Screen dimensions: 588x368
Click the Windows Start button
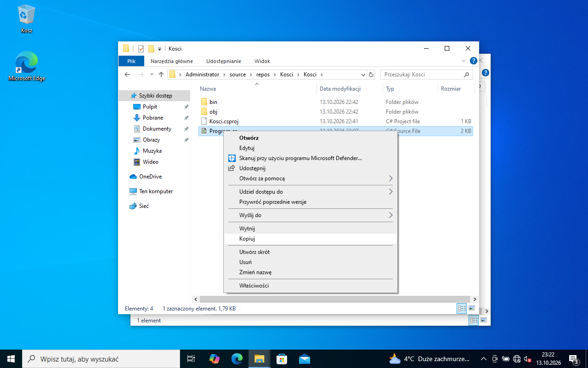coord(11,359)
